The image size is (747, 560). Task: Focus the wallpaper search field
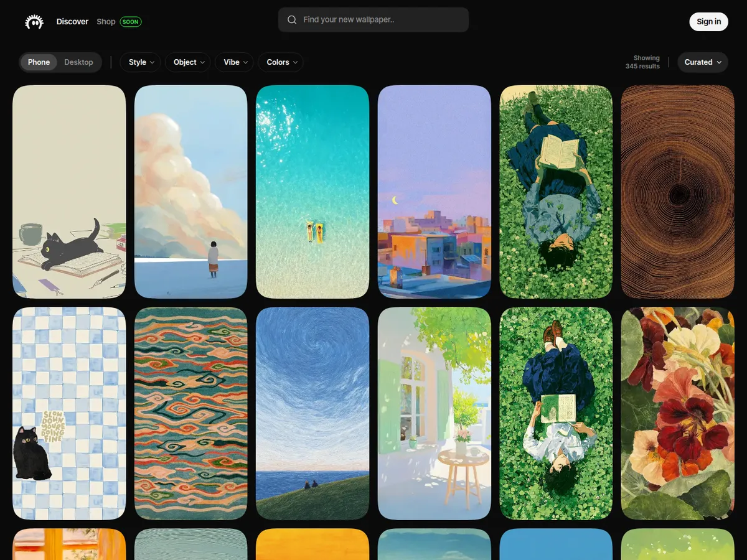[374, 20]
